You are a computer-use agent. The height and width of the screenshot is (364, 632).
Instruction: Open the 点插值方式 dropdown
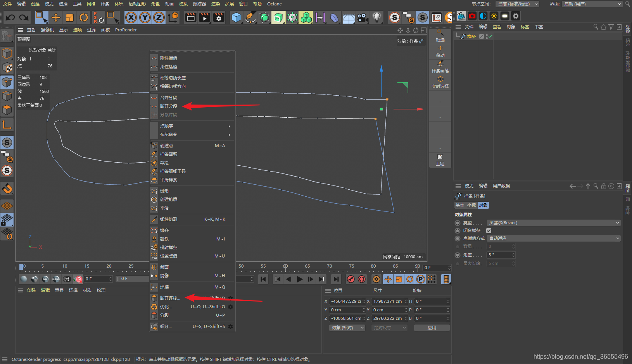[554, 238]
